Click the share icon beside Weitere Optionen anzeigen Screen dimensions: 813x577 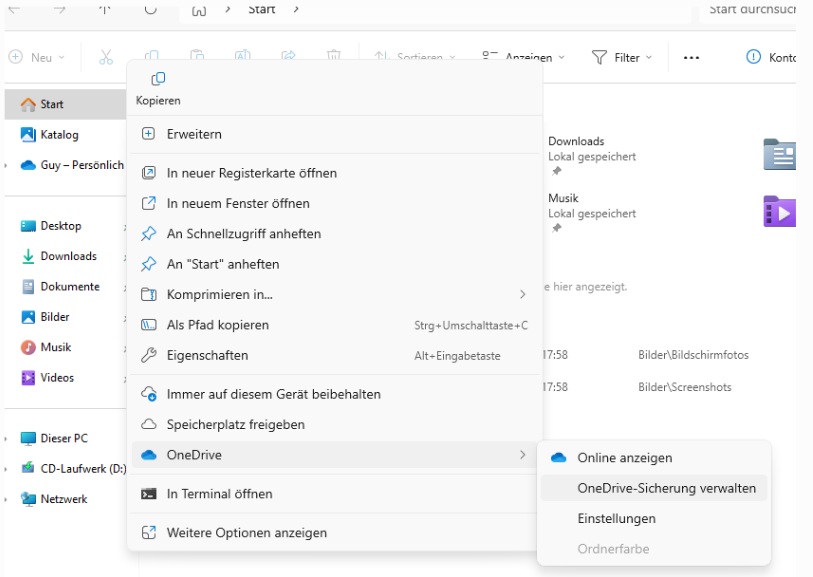[x=149, y=532]
